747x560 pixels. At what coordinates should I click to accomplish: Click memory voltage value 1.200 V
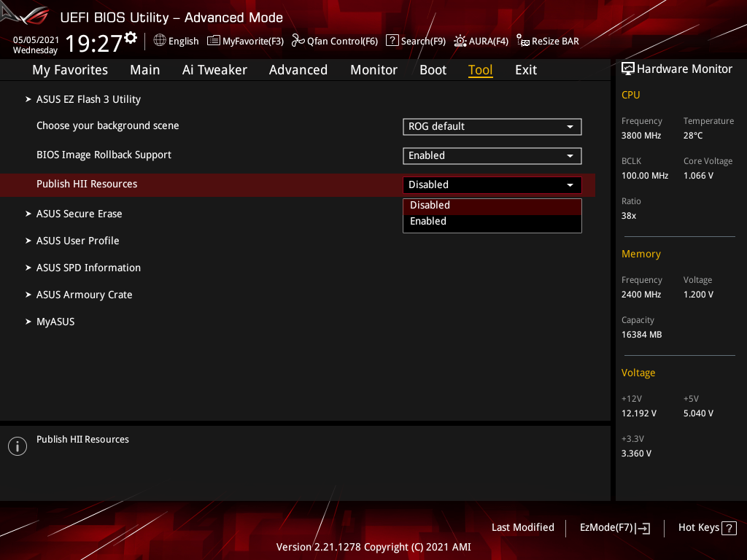point(698,295)
